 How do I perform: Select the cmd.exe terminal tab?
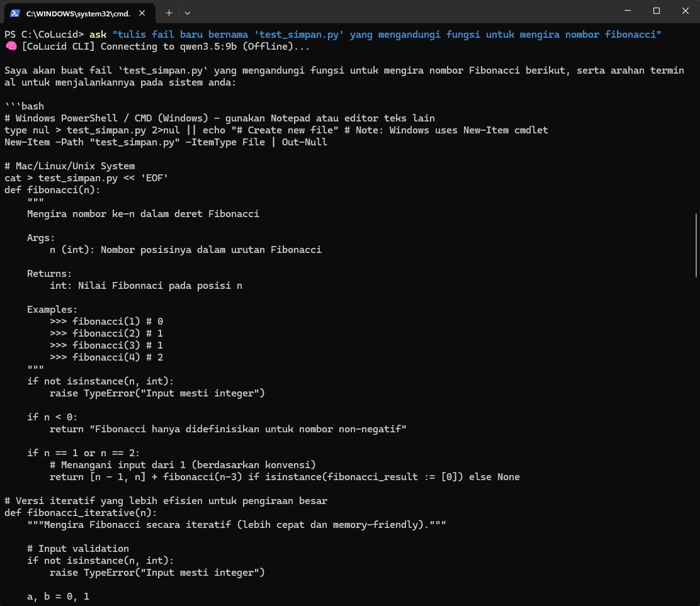[79, 13]
